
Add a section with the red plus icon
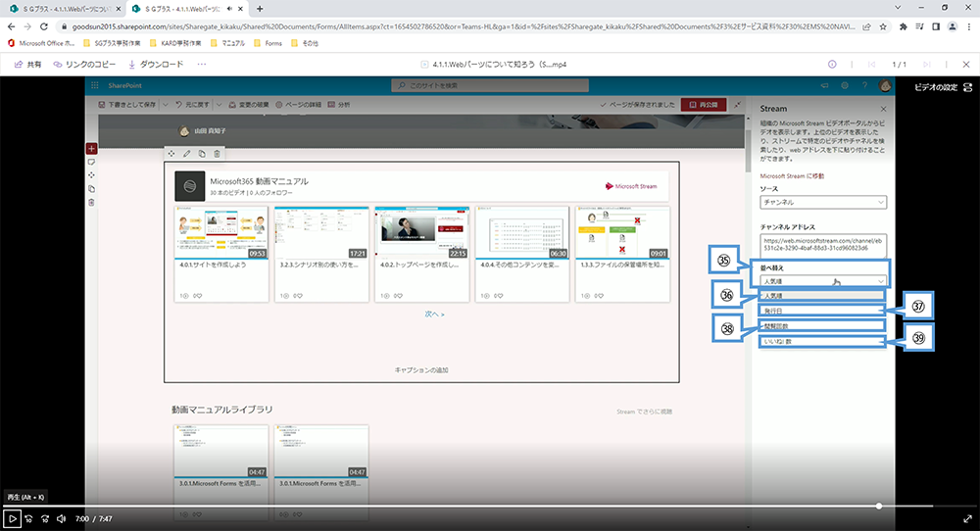tap(91, 149)
